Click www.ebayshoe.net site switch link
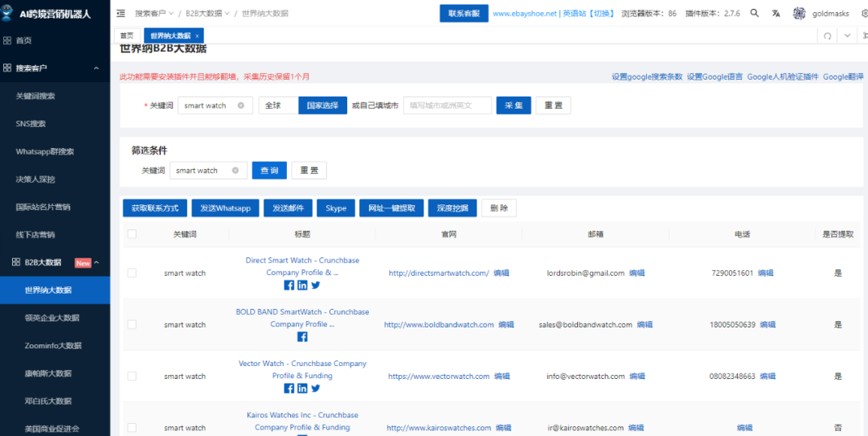The height and width of the screenshot is (436, 868). pos(554,14)
